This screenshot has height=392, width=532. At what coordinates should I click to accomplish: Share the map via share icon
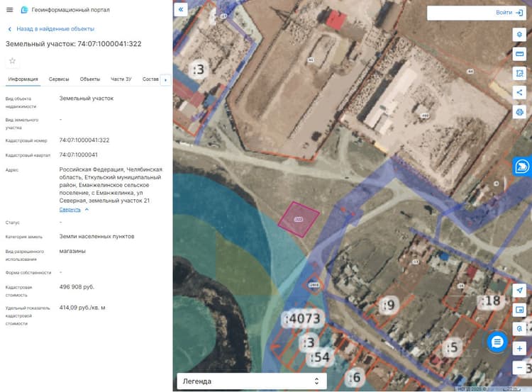point(519,93)
